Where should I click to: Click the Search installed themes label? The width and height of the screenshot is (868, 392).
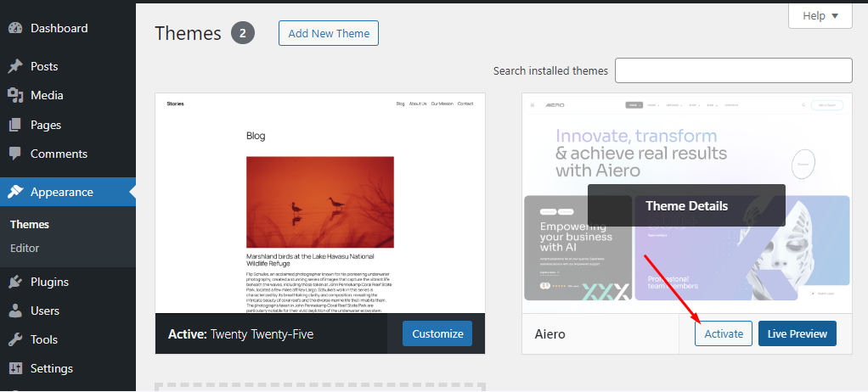[550, 70]
